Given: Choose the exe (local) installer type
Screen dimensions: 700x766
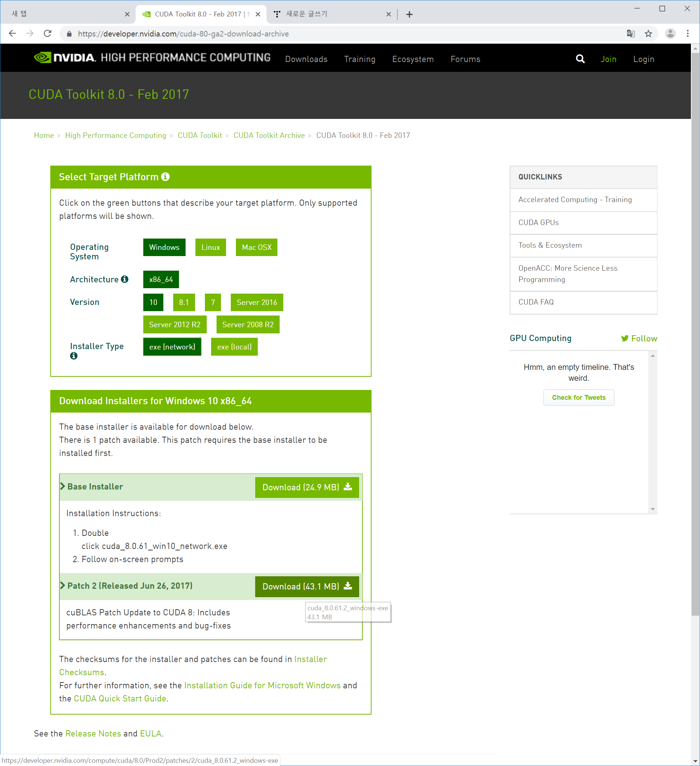Looking at the screenshot, I should click(x=234, y=347).
